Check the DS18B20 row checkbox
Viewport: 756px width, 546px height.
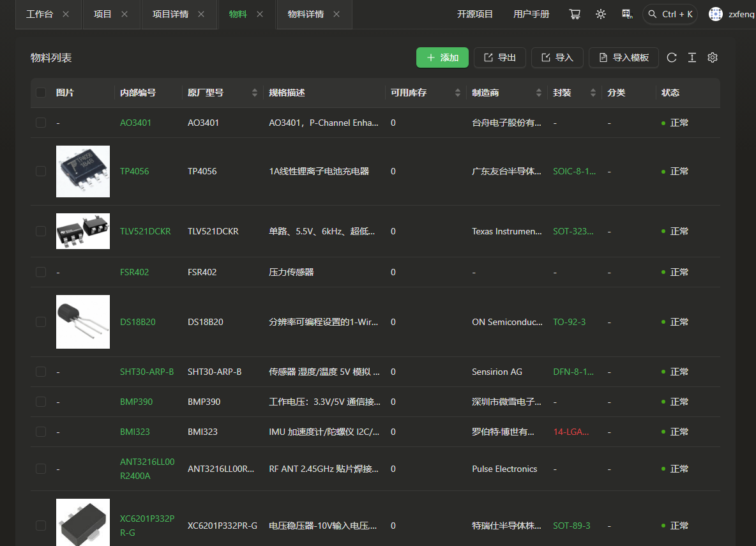click(41, 322)
